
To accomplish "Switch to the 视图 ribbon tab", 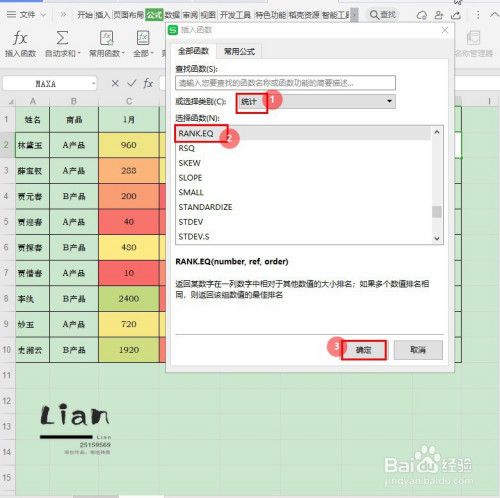I will (x=208, y=15).
